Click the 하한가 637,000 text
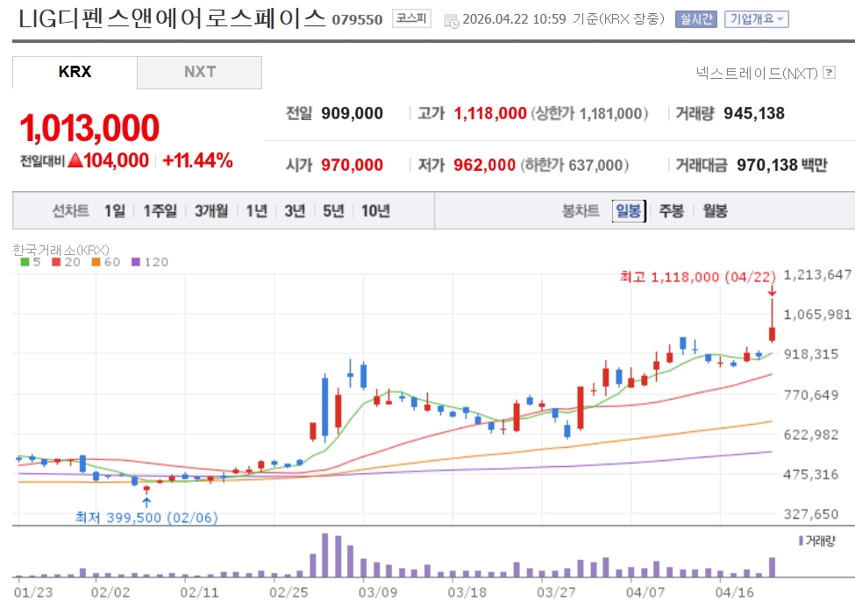Screen dimensions: 855x616 point(574,165)
